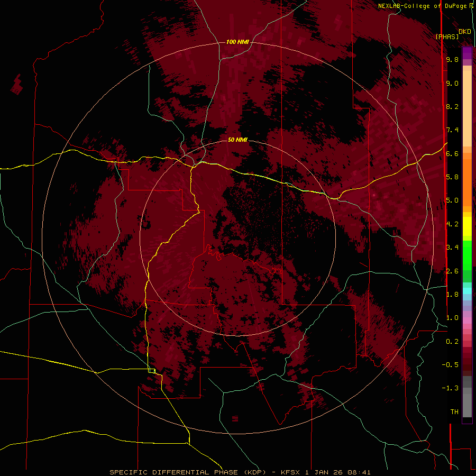Pick the bright green segment of the color bar

pos(467,255)
